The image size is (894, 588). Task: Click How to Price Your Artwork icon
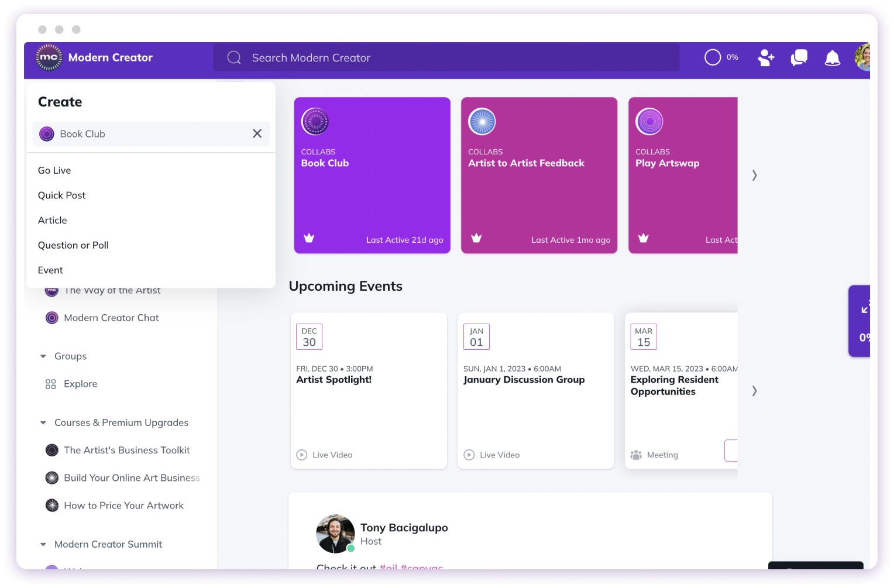pyautogui.click(x=52, y=505)
